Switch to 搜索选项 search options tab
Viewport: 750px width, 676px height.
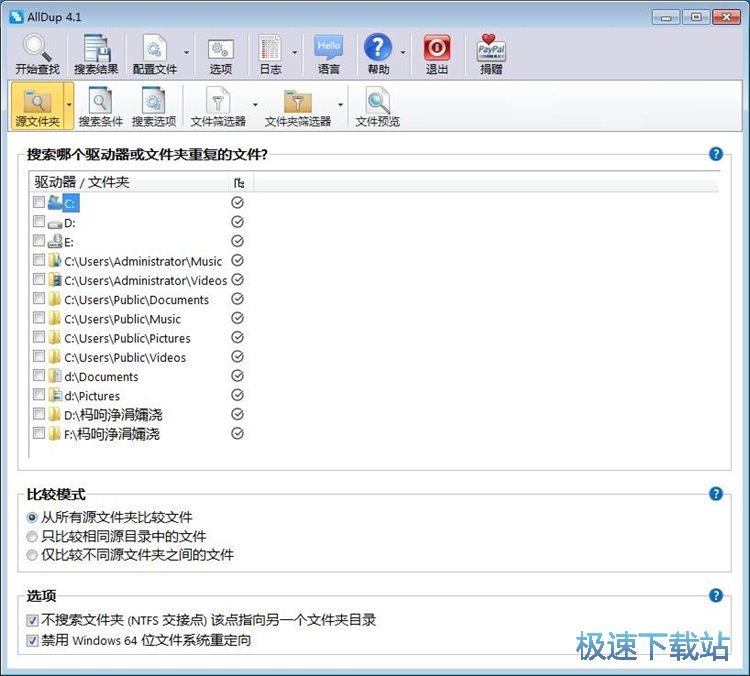point(154,107)
